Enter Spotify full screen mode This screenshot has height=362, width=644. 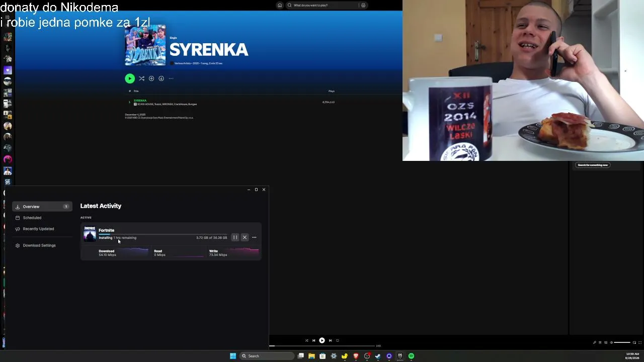click(640, 342)
